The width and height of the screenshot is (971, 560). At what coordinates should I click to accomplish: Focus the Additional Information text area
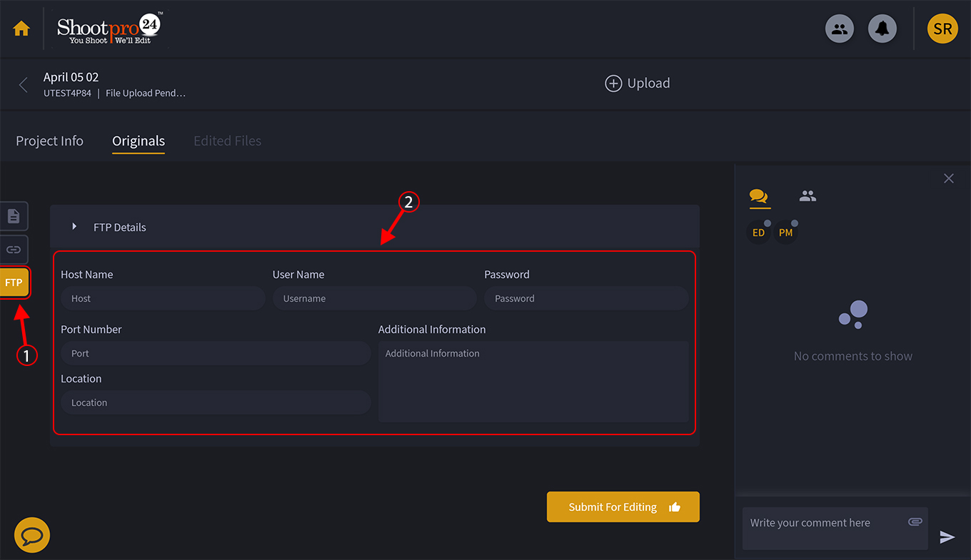click(533, 382)
